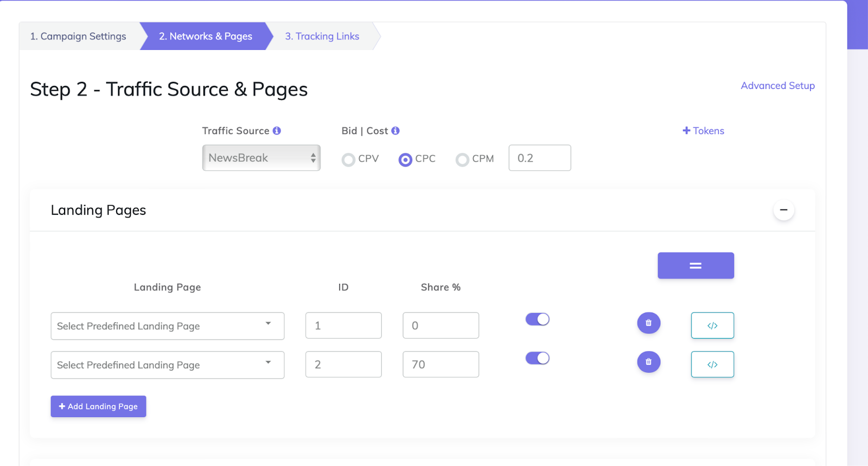Toggle off landing page with share 70

tap(538, 358)
